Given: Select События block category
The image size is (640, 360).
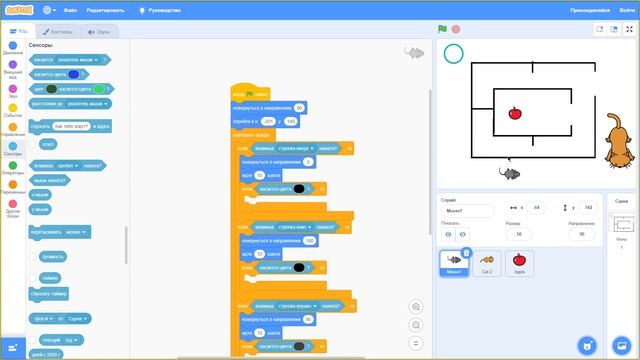Looking at the screenshot, I should coord(13,110).
